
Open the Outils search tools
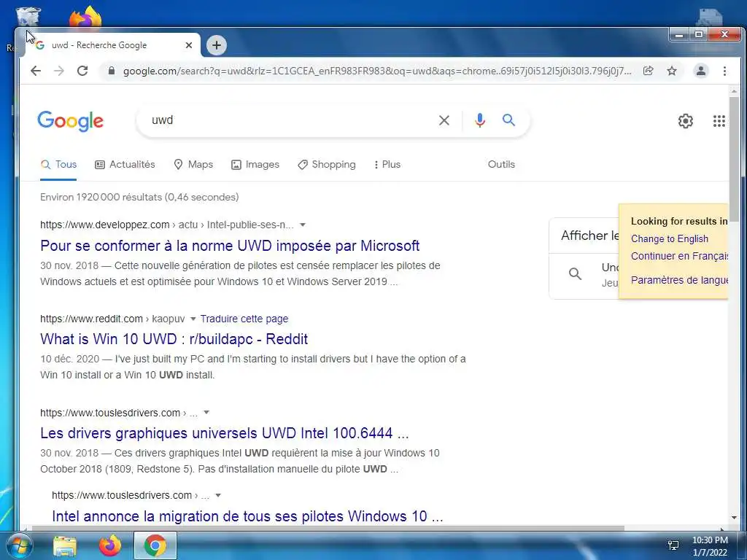click(x=501, y=164)
